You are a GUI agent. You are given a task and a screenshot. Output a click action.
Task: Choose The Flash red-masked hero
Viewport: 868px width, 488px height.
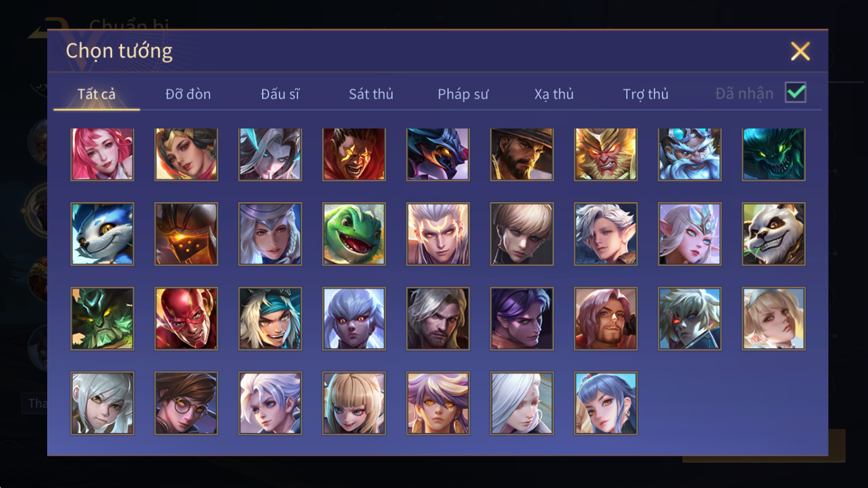click(187, 319)
